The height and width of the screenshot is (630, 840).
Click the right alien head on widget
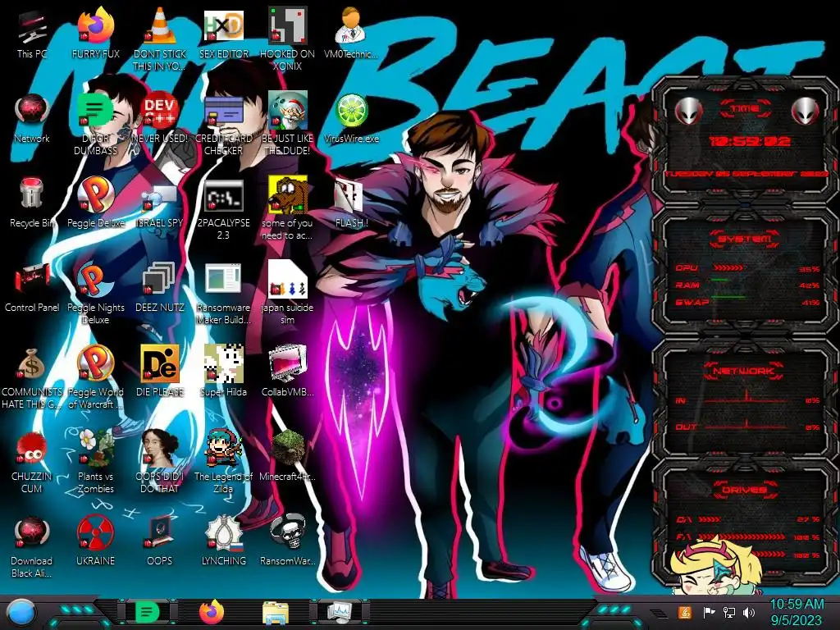(x=806, y=111)
